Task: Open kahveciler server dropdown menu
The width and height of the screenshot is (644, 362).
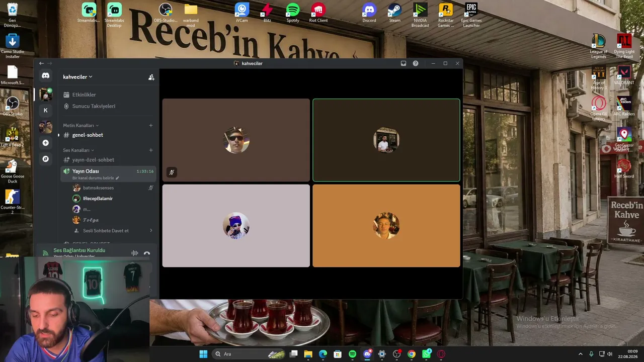Action: [77, 77]
